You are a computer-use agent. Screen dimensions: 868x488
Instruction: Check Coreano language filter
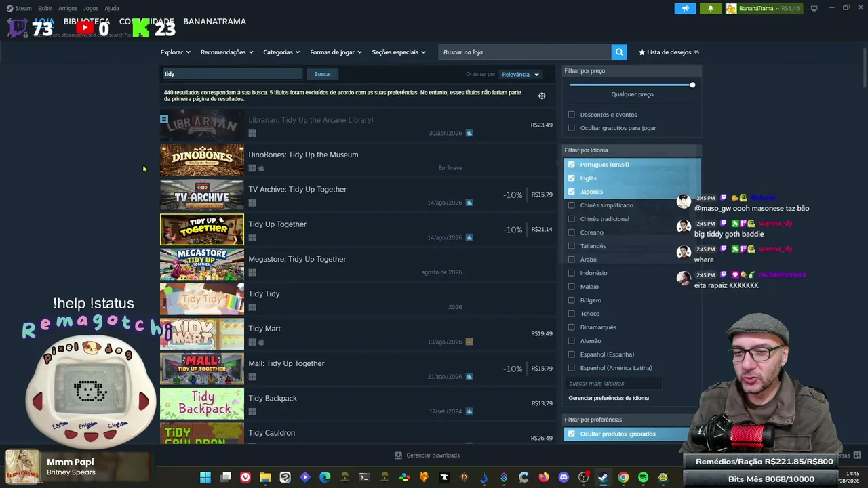[x=572, y=232]
